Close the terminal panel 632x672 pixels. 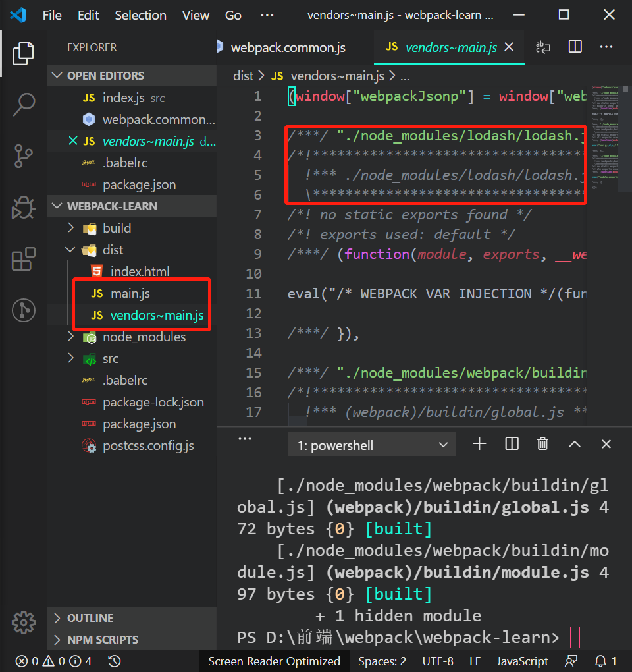pyautogui.click(x=606, y=445)
